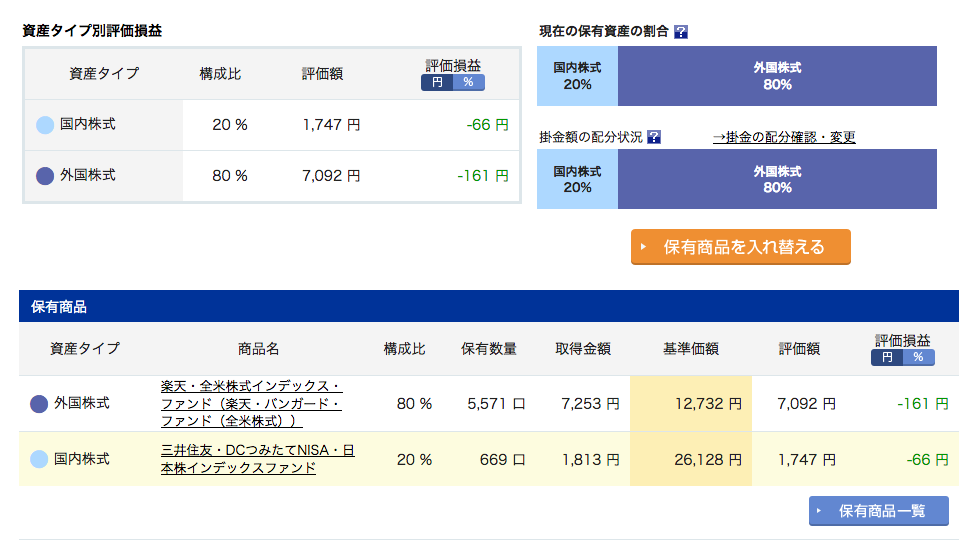Click 保有数量 column header
The height and width of the screenshot is (553, 965).
coord(489,349)
